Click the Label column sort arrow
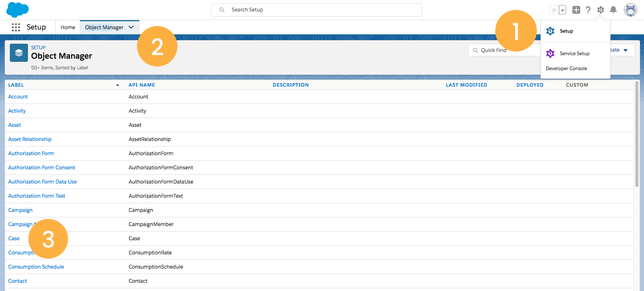This screenshot has height=291, width=644. [117, 85]
